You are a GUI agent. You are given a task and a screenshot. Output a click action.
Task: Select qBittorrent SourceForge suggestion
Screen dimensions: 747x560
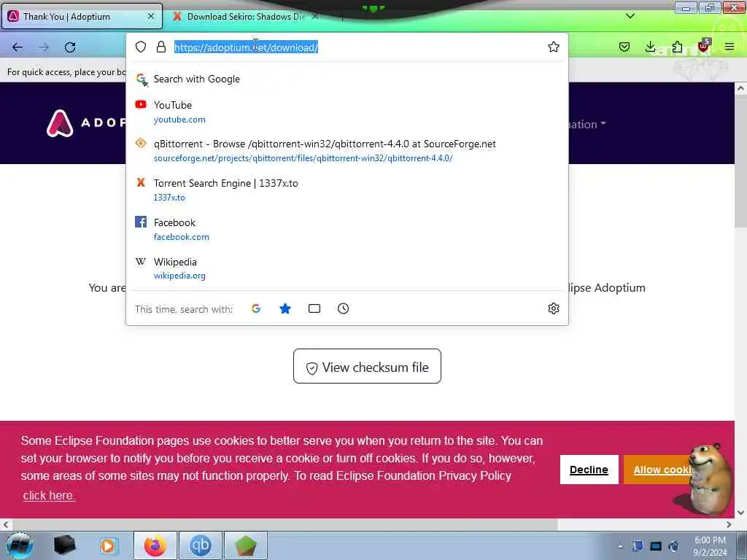[347, 150]
